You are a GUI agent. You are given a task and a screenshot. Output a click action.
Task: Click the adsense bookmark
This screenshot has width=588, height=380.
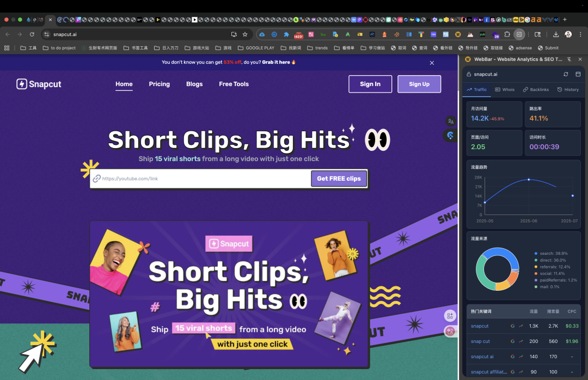coord(520,48)
